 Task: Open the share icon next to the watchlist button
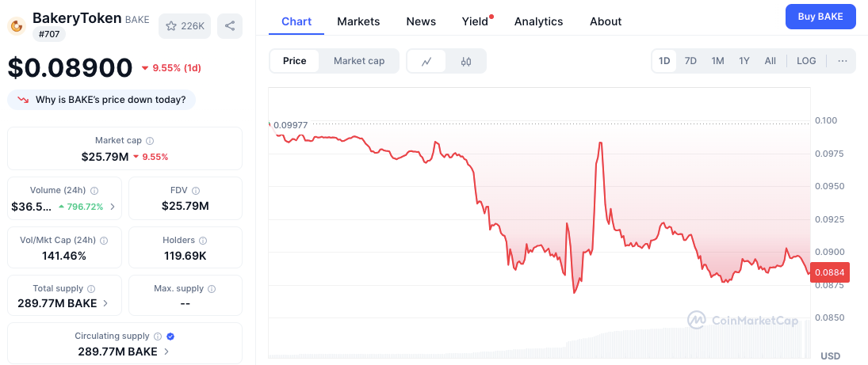coord(230,26)
